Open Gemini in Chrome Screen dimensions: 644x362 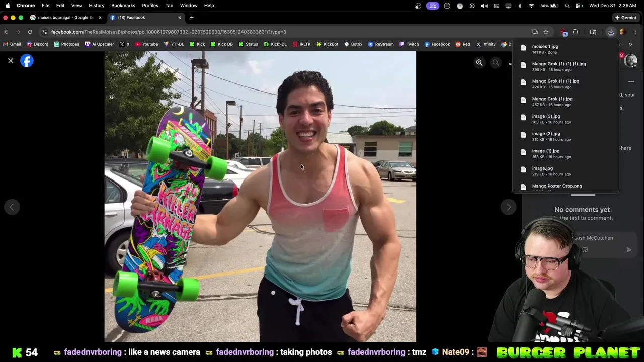[625, 18]
